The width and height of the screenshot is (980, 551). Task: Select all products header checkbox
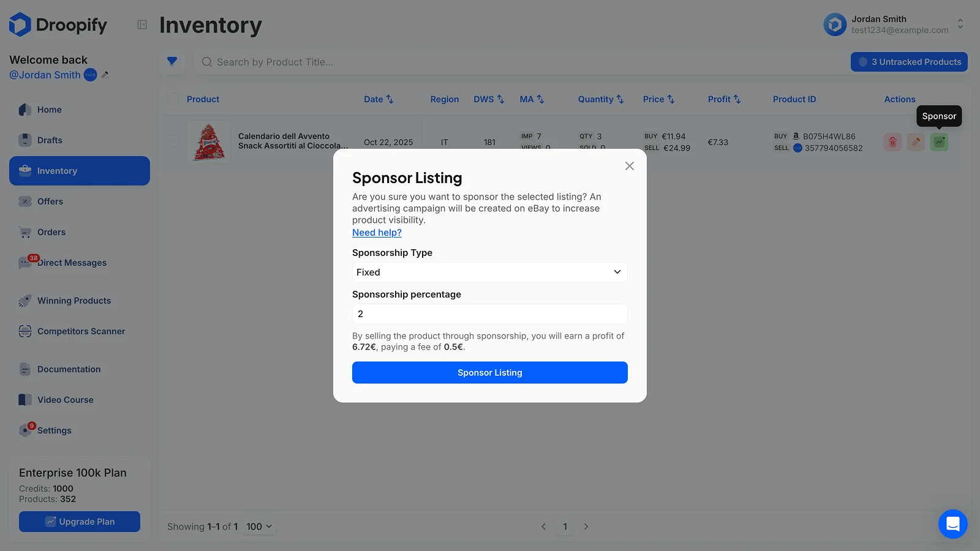[x=173, y=99]
